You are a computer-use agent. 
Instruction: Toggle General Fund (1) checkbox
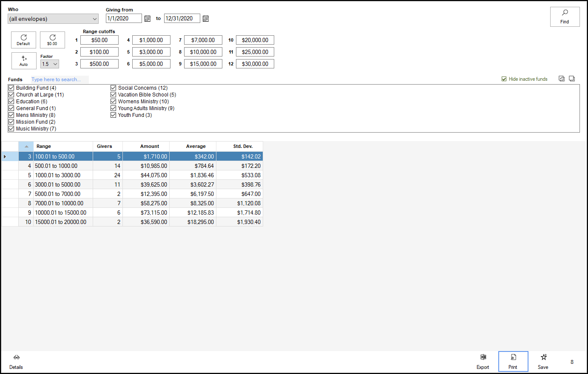pos(11,108)
